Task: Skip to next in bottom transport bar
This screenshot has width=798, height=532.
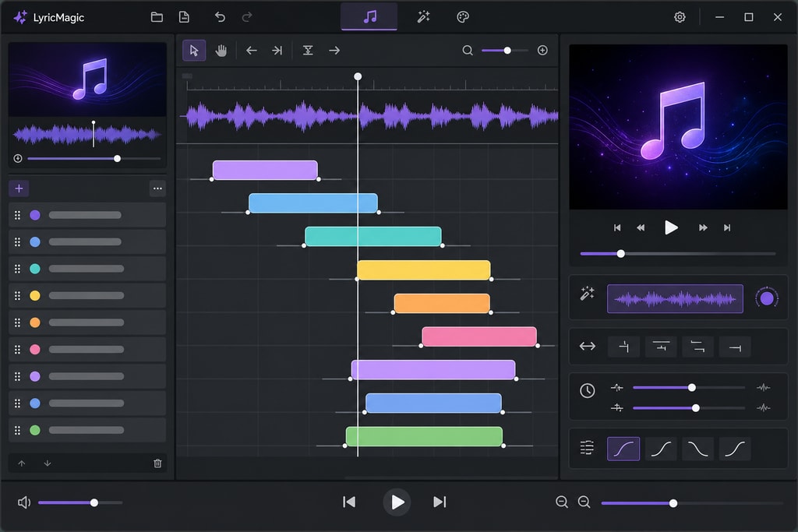Action: (x=440, y=502)
